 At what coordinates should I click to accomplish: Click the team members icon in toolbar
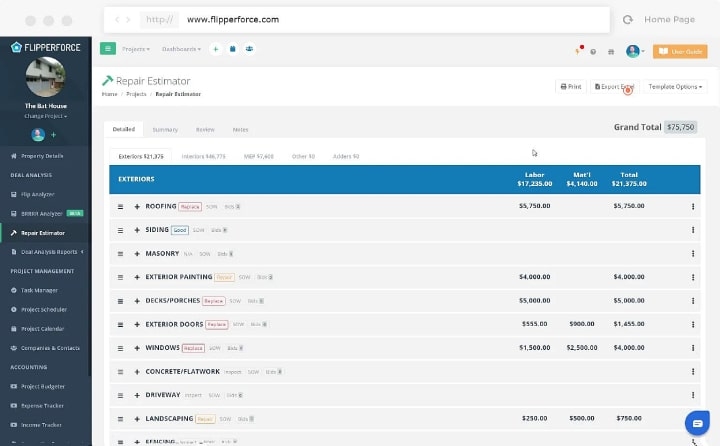click(249, 49)
